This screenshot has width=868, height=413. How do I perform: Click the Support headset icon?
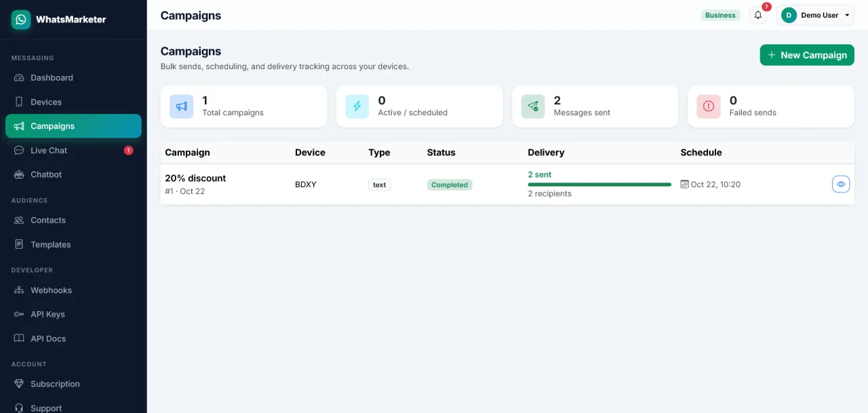click(x=19, y=408)
